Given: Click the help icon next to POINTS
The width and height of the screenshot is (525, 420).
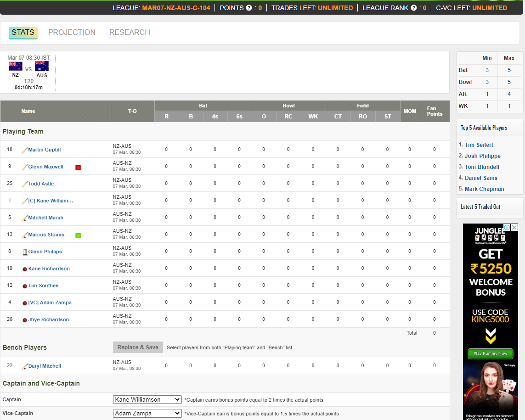Looking at the screenshot, I should [x=249, y=8].
